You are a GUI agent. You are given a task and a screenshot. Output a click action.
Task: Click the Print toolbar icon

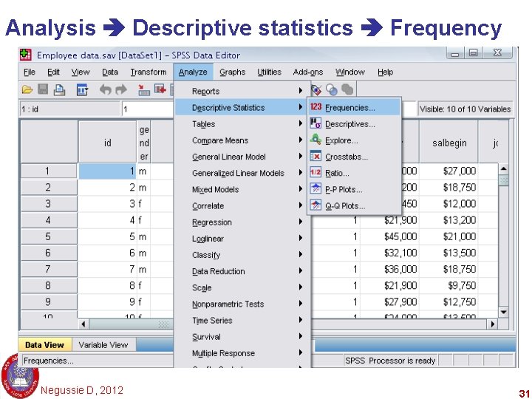pos(59,90)
